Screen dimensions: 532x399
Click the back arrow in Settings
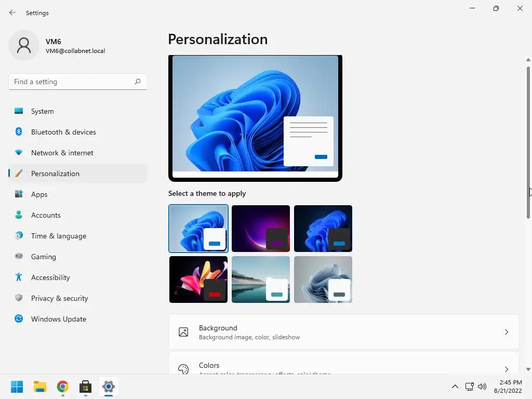(12, 12)
